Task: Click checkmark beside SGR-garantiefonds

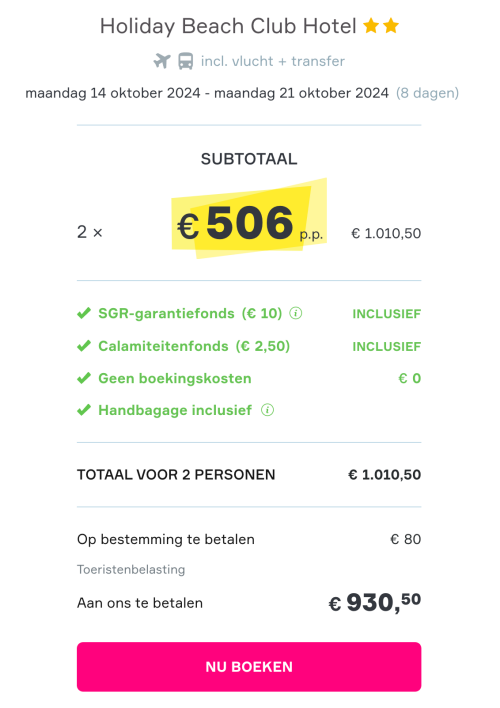Action: pos(84,313)
